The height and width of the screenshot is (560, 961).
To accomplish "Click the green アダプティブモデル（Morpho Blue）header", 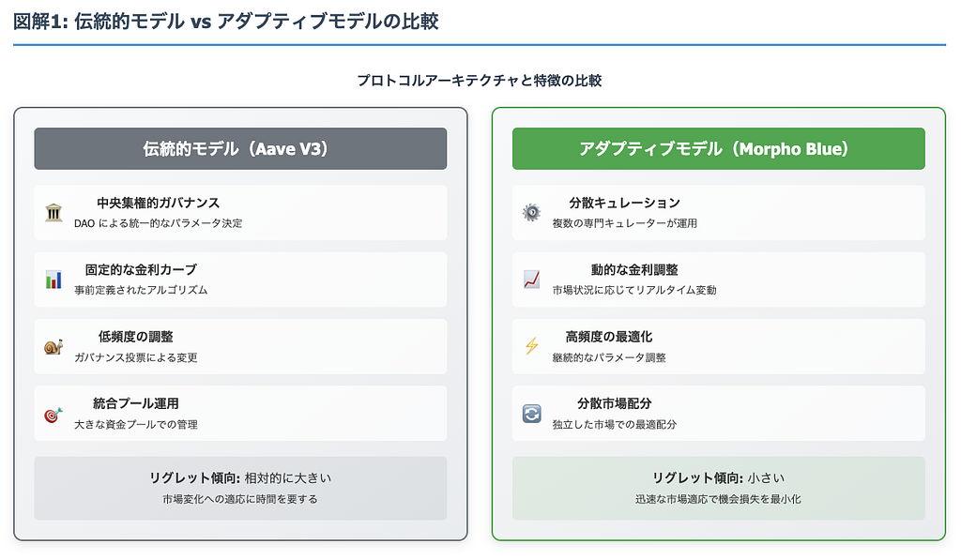I will 718,149.
